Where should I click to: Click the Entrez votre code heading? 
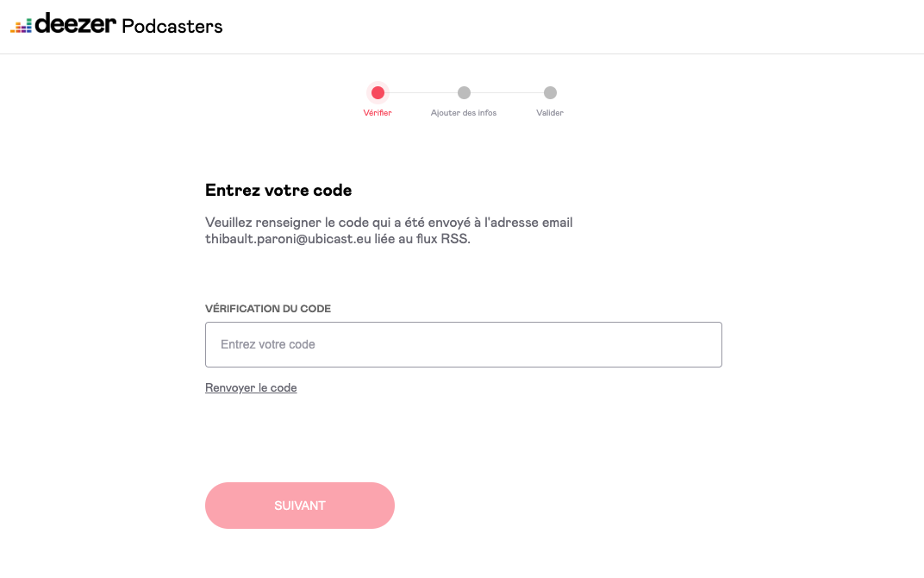click(x=278, y=190)
